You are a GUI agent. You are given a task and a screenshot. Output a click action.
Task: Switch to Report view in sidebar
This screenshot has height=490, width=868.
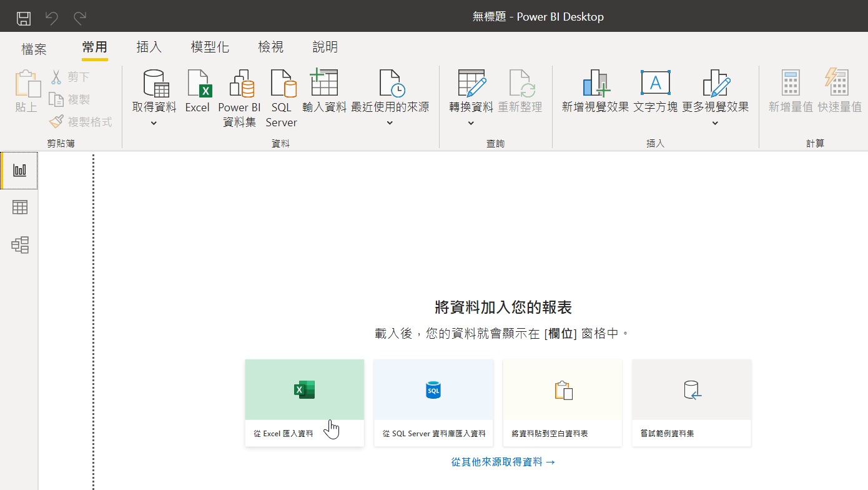click(x=20, y=170)
